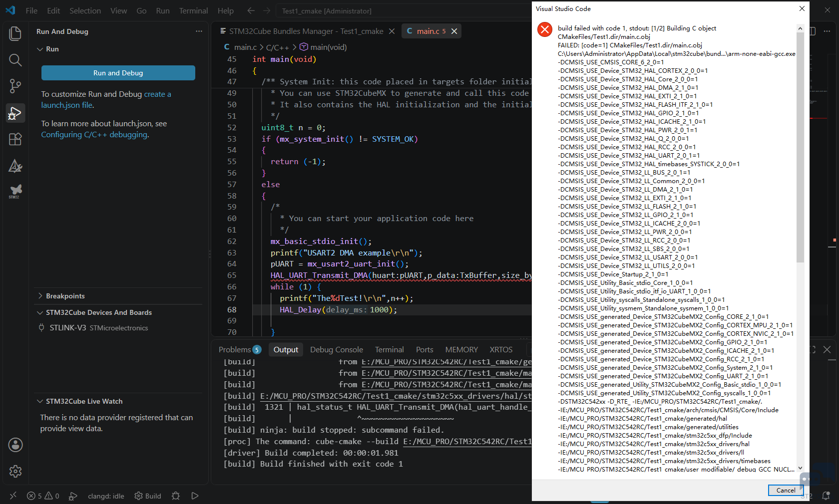Open the Terminal menu

click(x=193, y=10)
